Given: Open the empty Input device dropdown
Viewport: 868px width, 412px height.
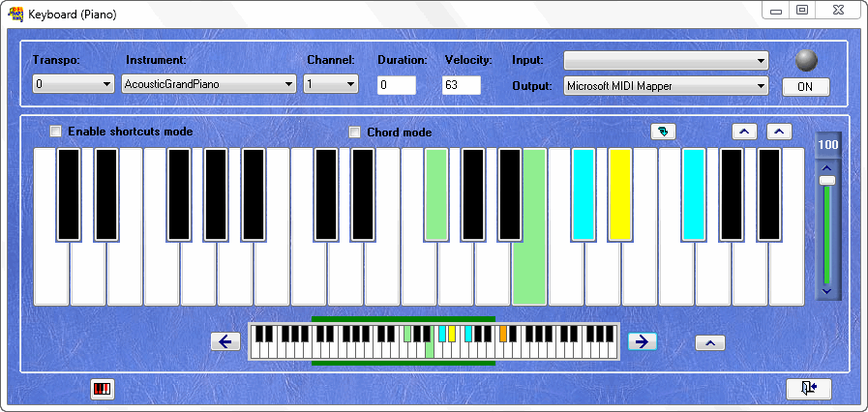Looking at the screenshot, I should tap(666, 60).
